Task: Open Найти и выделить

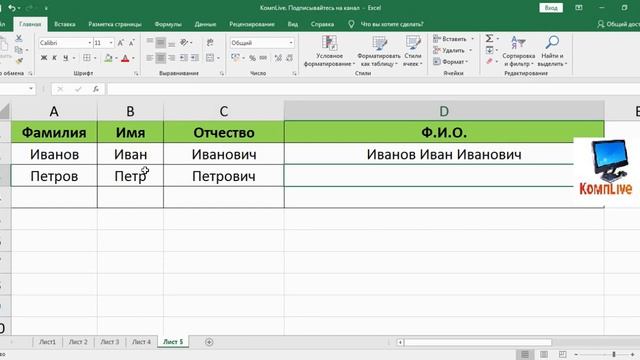Action: click(552, 51)
